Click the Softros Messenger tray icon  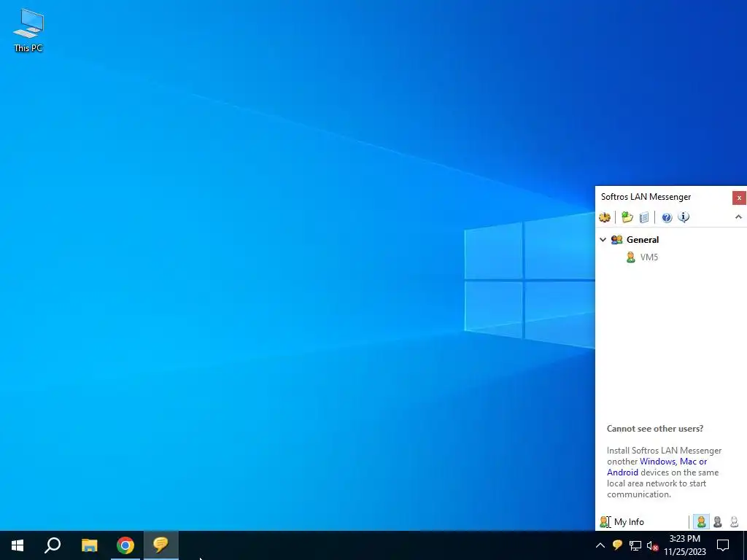(x=617, y=545)
